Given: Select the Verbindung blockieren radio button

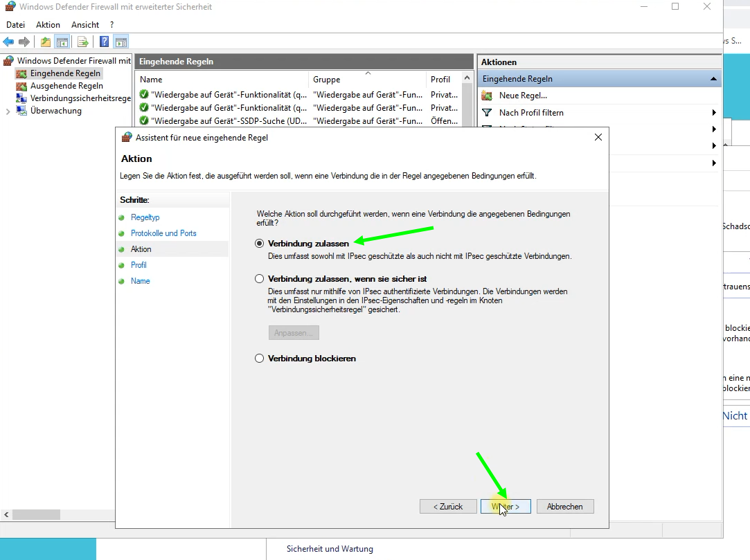Looking at the screenshot, I should pyautogui.click(x=259, y=358).
